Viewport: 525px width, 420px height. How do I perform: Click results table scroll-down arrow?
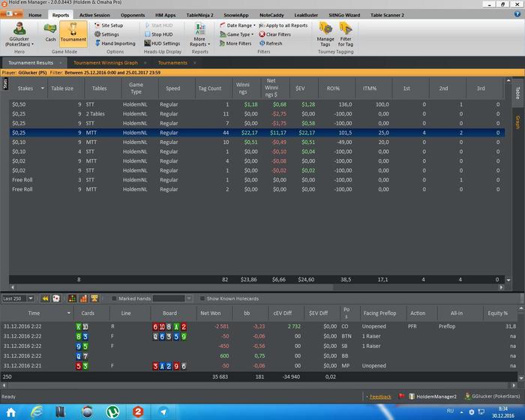pyautogui.click(x=508, y=280)
